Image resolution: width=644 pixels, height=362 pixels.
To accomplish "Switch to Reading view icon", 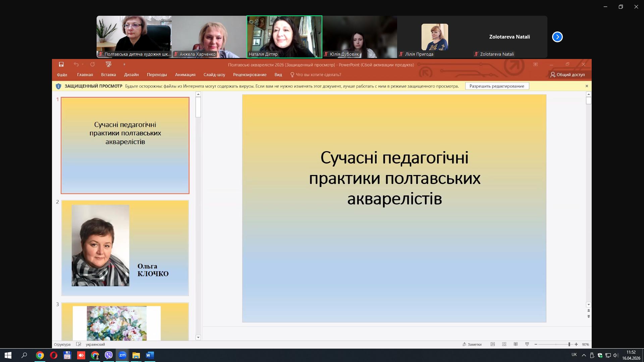I will click(516, 344).
